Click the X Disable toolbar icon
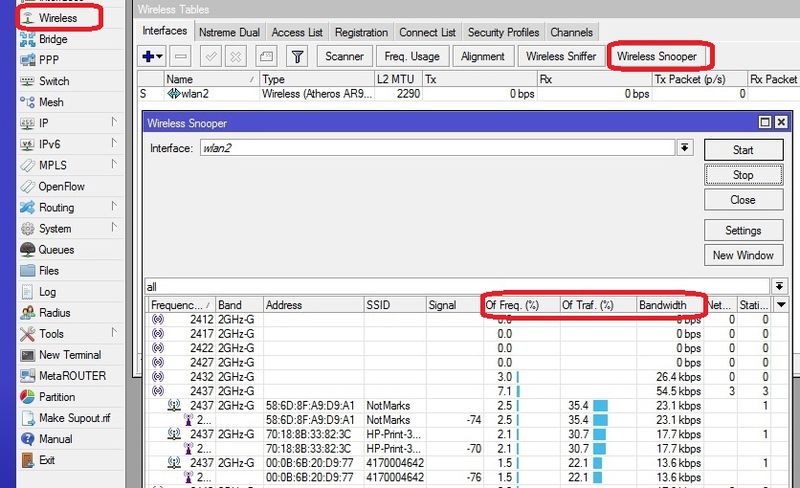The image size is (800, 488). pos(236,56)
